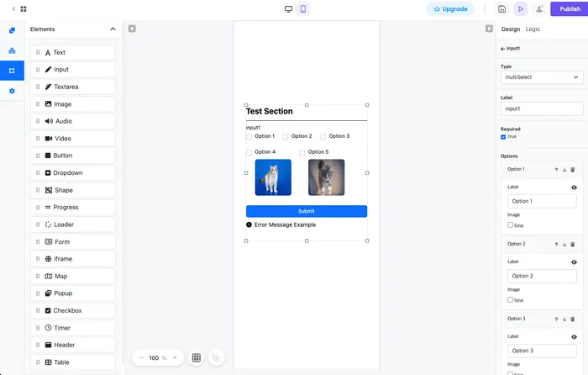The height and width of the screenshot is (375, 588).
Task: Open the Design tab
Action: point(510,29)
